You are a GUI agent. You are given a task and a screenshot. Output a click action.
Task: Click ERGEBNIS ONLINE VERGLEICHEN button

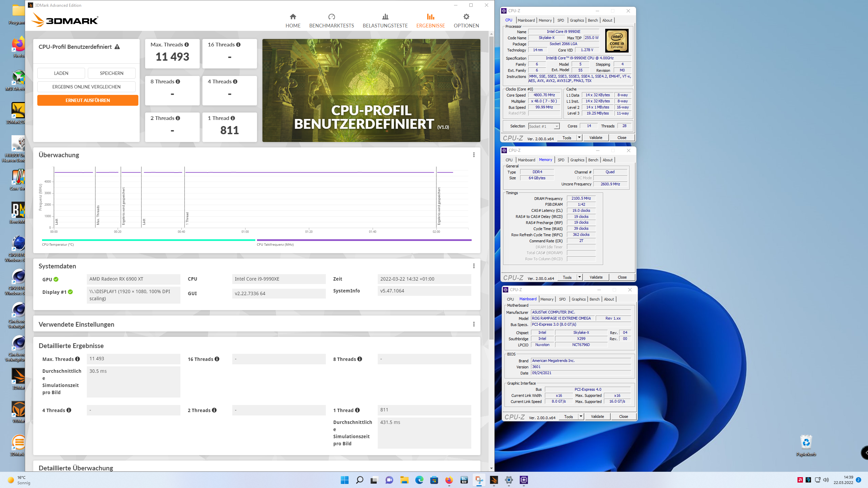pos(86,87)
